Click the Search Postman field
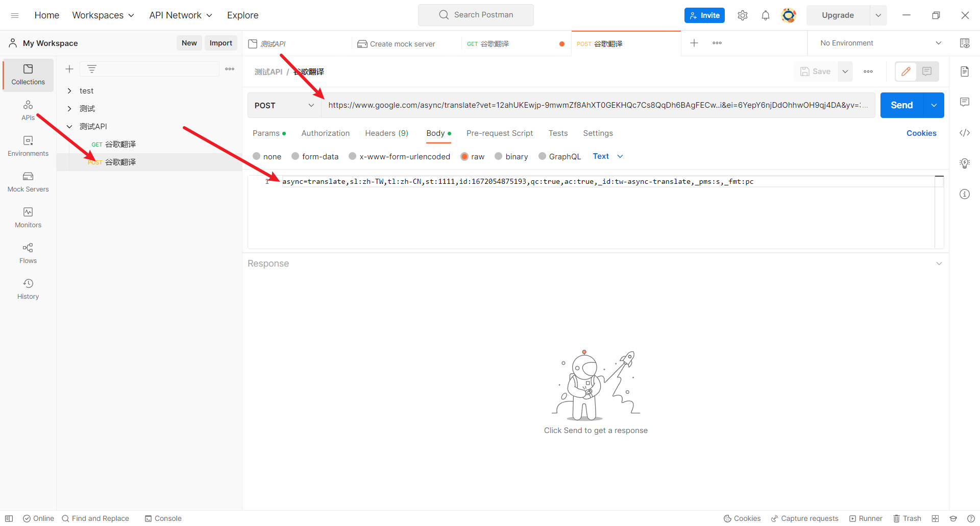This screenshot has width=980, height=526. tap(476, 15)
